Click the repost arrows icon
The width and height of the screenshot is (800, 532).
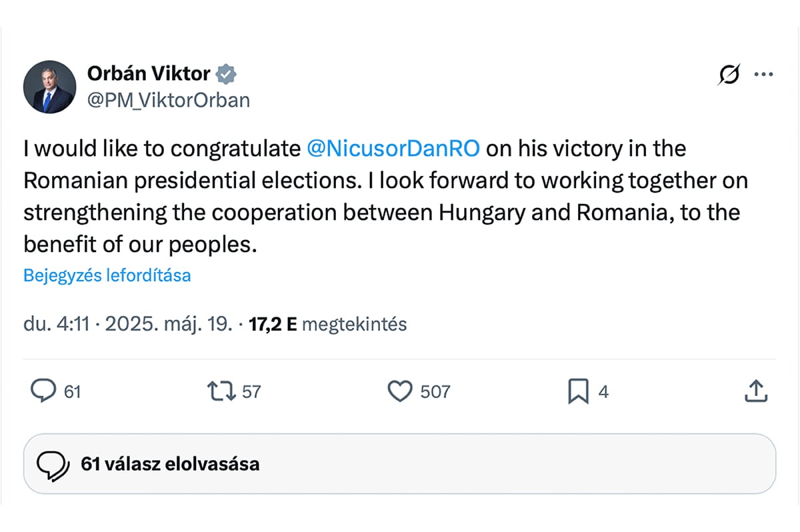click(222, 391)
